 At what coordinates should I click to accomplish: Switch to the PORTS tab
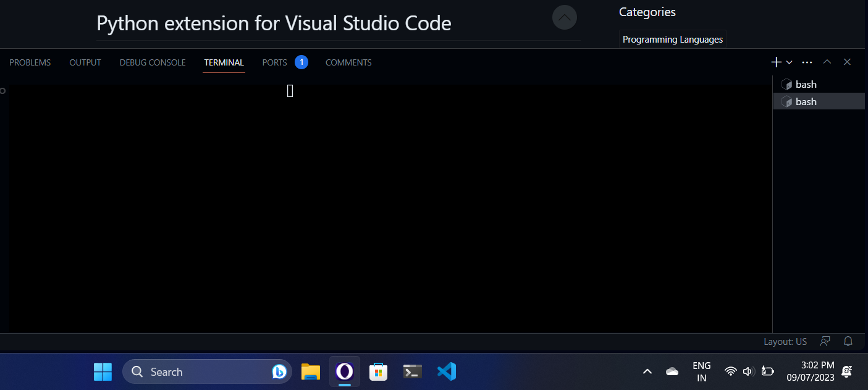[x=274, y=62]
